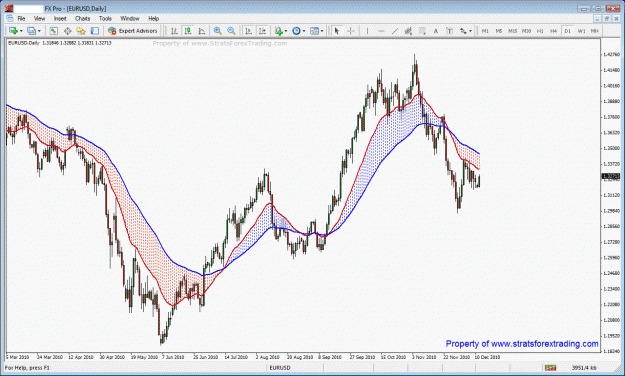Select the Horizontal Line drawing tool
The height and width of the screenshot is (376, 625).
pyautogui.click(x=381, y=31)
